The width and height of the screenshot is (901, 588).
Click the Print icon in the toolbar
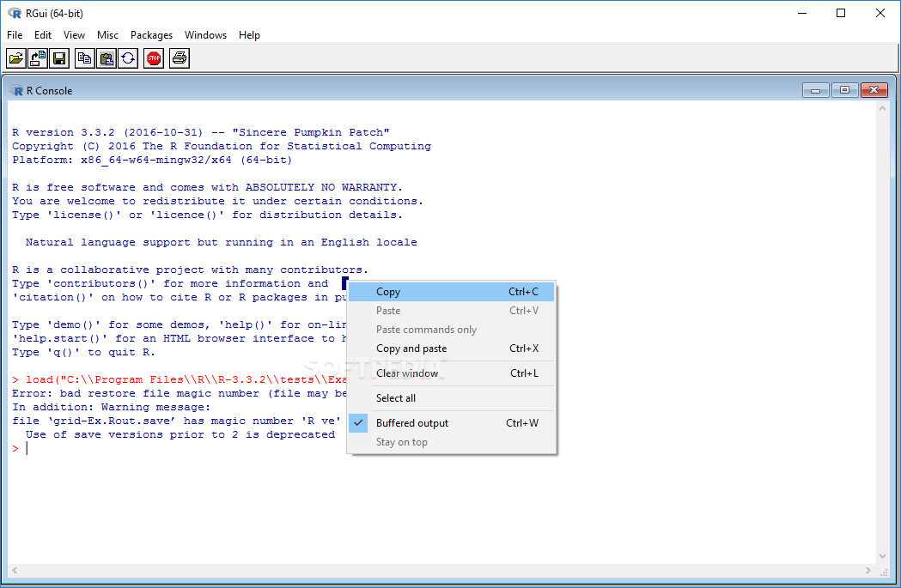point(179,58)
